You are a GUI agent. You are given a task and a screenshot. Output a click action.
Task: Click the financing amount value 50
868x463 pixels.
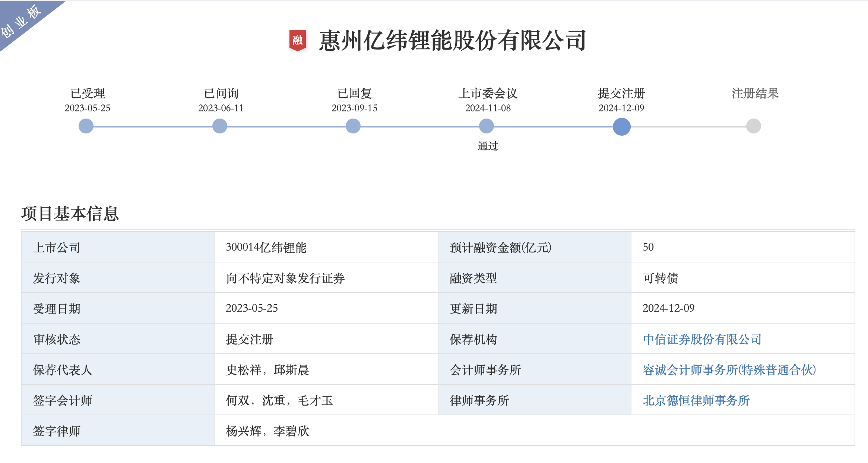(648, 247)
